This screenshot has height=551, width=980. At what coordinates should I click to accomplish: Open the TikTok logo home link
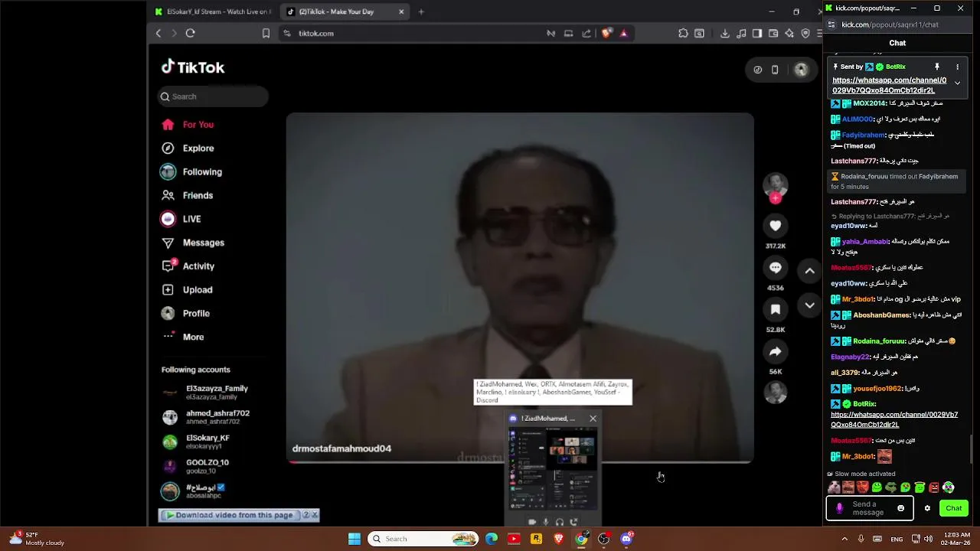(193, 67)
